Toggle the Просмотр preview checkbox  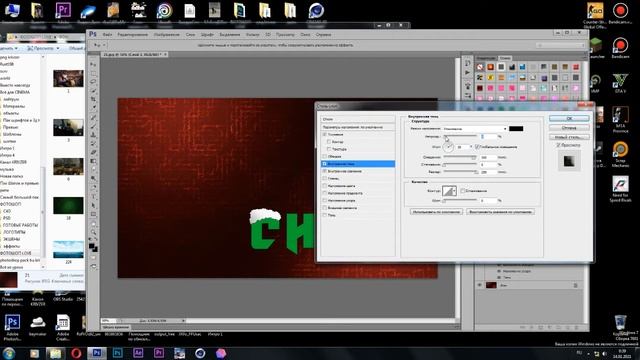point(558,145)
